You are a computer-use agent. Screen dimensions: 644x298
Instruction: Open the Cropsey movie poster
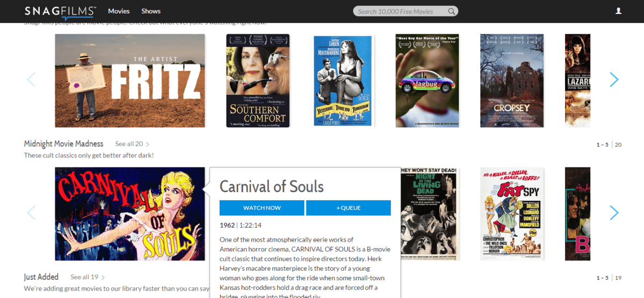(x=512, y=81)
